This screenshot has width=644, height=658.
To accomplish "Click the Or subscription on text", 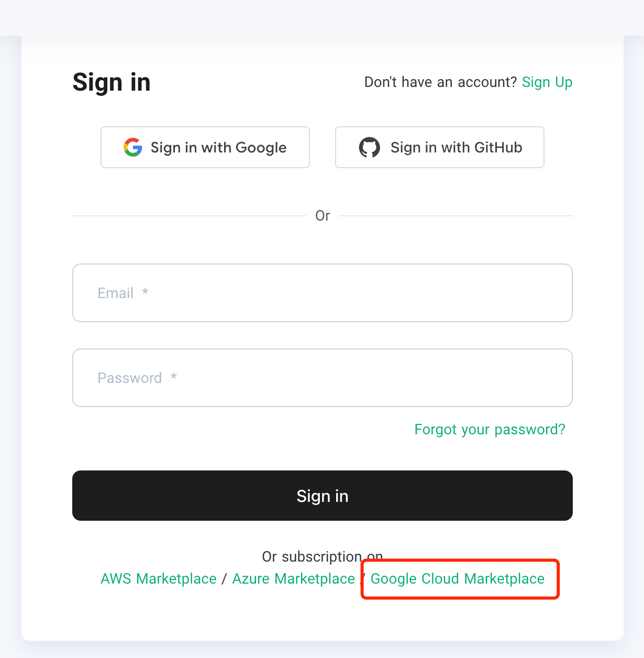I will (322, 556).
